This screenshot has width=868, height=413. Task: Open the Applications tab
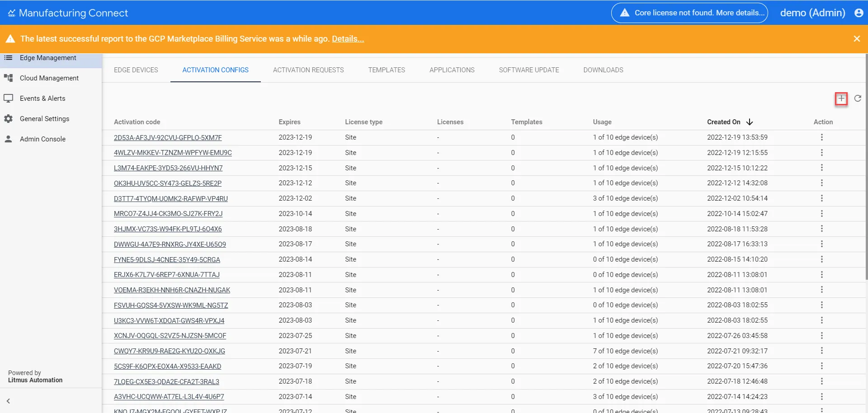pos(452,70)
